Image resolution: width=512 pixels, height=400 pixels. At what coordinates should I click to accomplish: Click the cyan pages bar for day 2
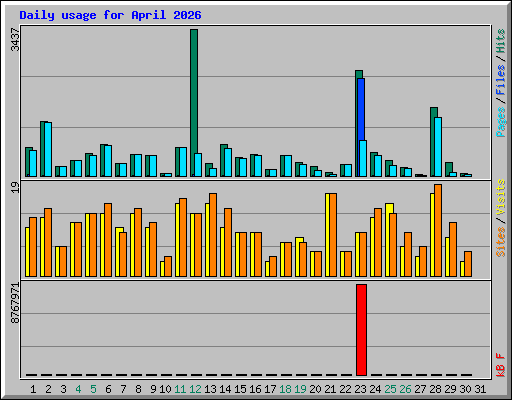point(48,149)
